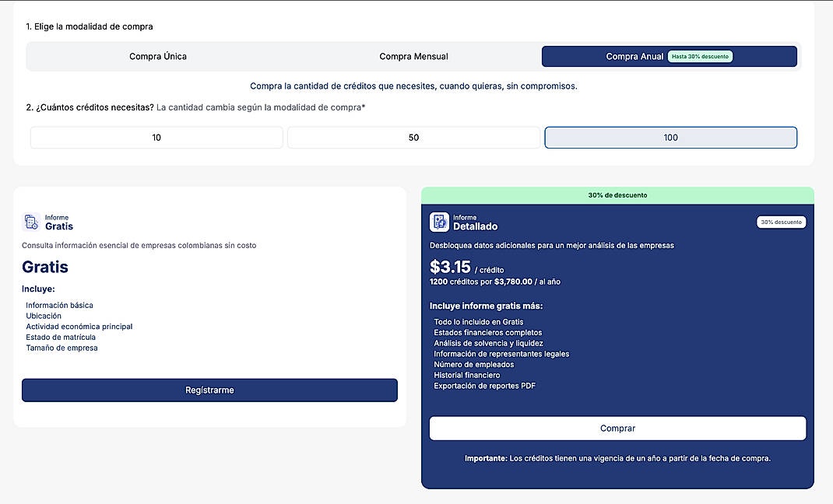Click 'Todo lo incluido en Gratis'
Screen dimensions: 833x504
(479, 322)
